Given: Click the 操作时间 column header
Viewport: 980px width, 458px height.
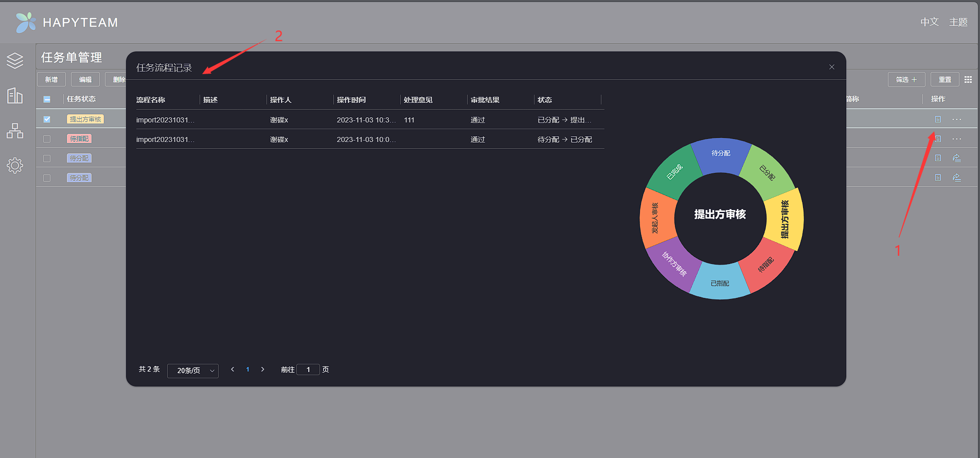Looking at the screenshot, I should 351,100.
